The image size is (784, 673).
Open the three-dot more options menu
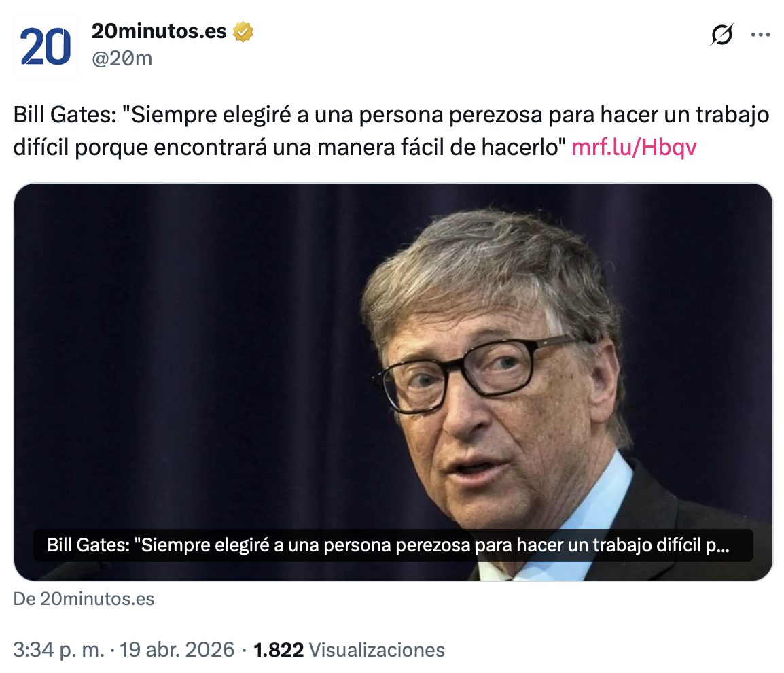760,35
